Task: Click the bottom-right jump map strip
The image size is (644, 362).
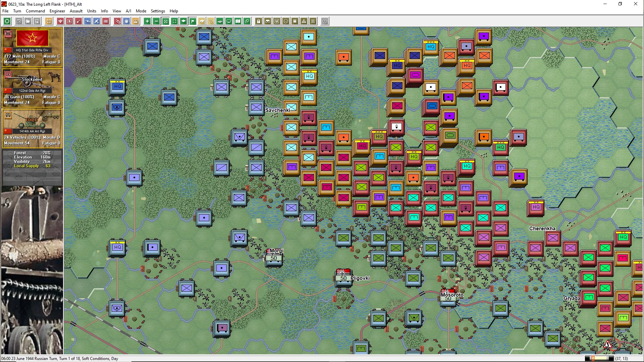Action: coord(599,358)
